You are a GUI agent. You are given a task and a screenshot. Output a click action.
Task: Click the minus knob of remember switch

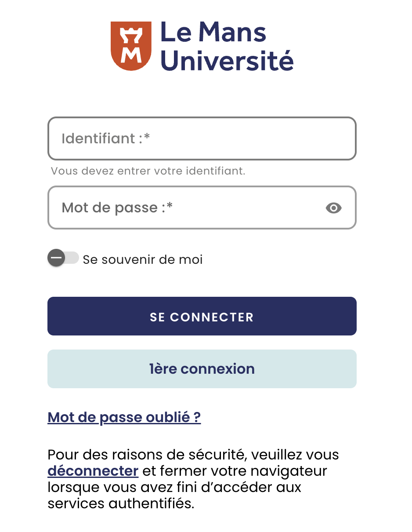pos(56,258)
